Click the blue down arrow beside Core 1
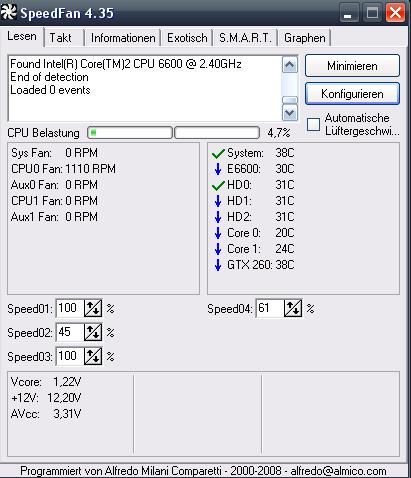This screenshot has height=478, width=411. point(218,249)
